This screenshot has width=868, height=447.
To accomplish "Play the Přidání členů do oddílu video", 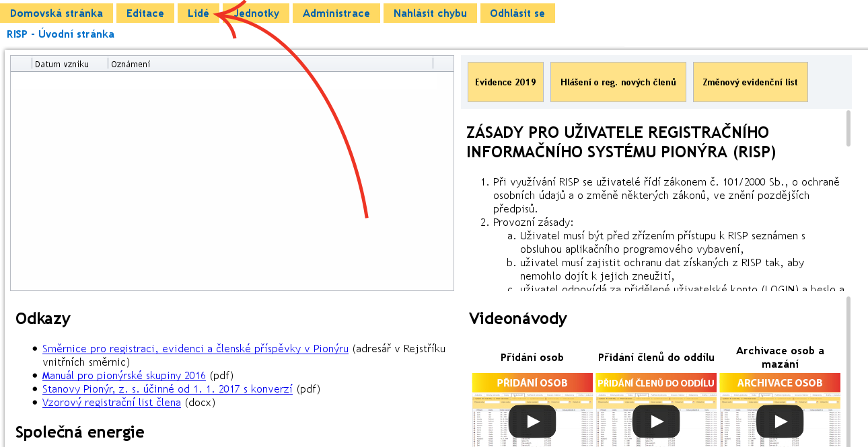I will pyautogui.click(x=656, y=421).
